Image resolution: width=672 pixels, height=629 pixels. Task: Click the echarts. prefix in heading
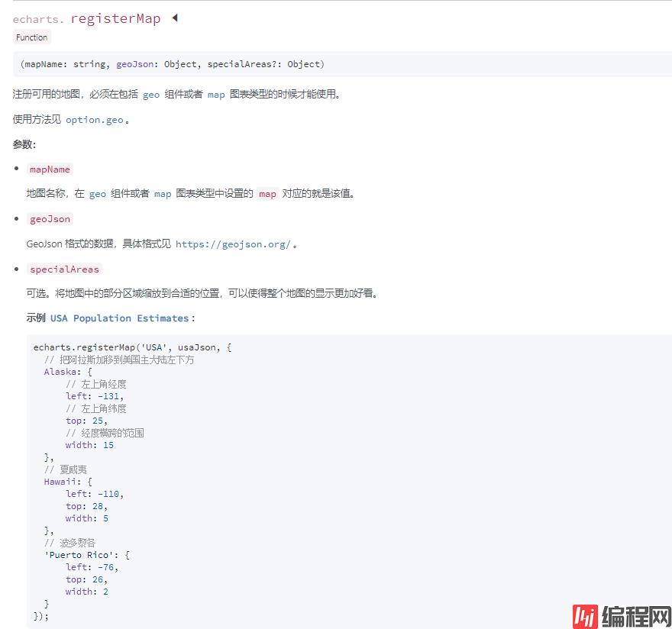click(39, 19)
